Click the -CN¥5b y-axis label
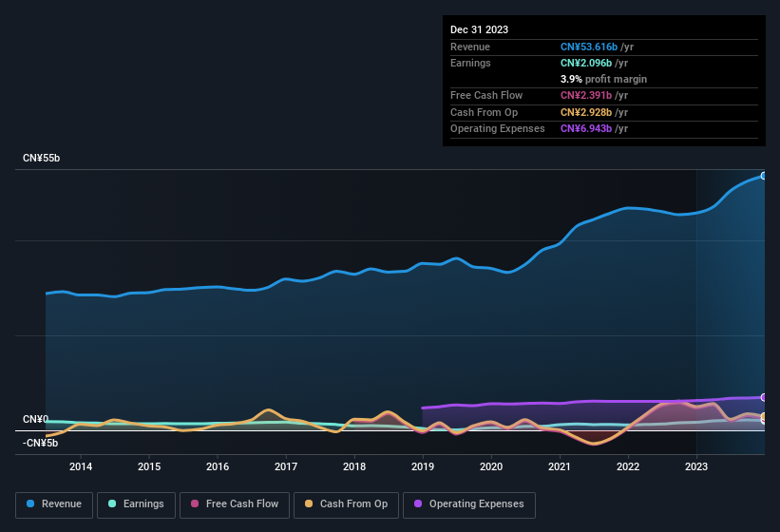Screen dimensions: 780x532 tap(41, 443)
